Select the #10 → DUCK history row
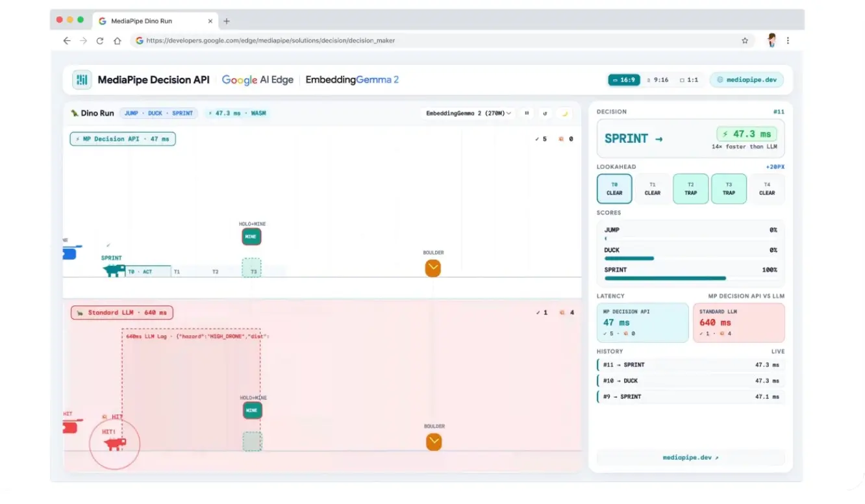 click(x=690, y=381)
